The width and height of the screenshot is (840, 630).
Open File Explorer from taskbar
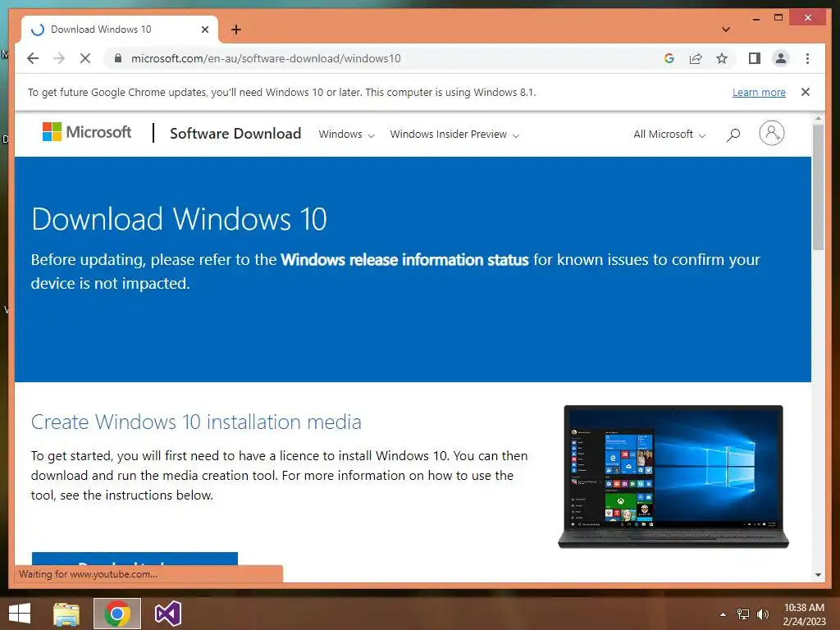point(66,614)
